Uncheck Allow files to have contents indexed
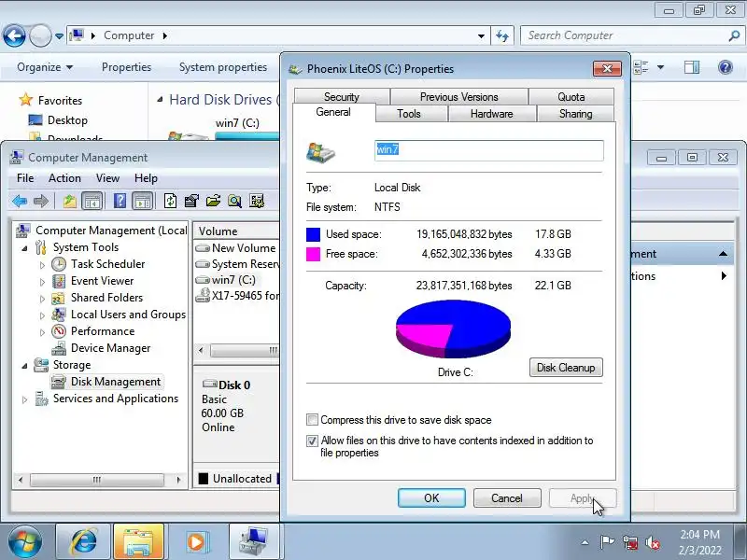The width and height of the screenshot is (747, 560). point(312,441)
